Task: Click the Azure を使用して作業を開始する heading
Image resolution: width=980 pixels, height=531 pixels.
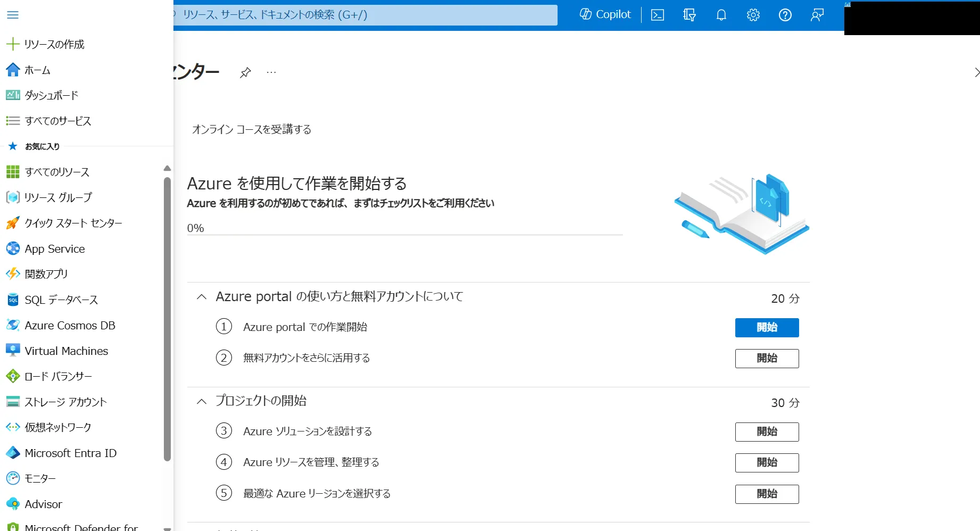Action: (297, 184)
